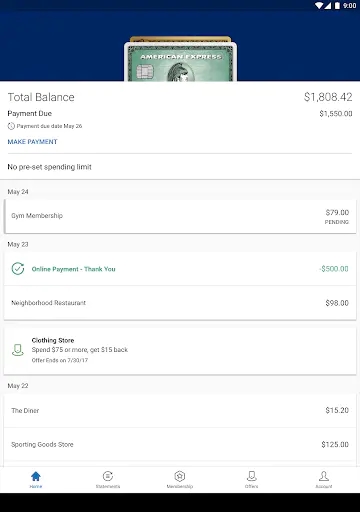
Task: Tap the Total Balance amount $1,808.42
Action: (328, 97)
